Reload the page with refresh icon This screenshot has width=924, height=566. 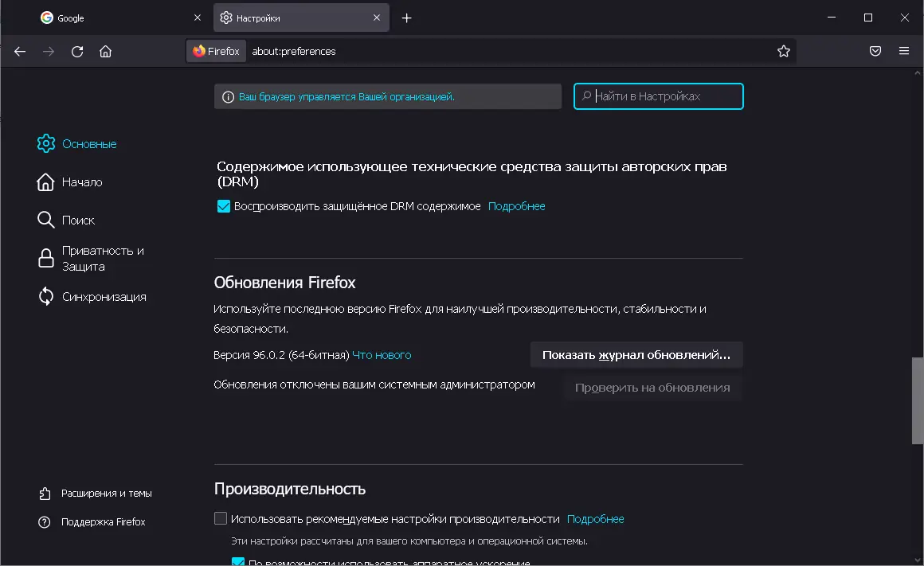pos(77,51)
